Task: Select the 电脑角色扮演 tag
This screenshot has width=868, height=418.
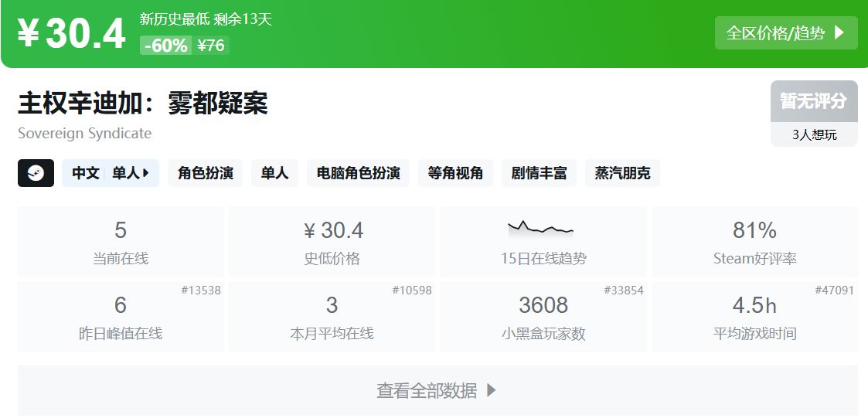Action: [x=358, y=173]
